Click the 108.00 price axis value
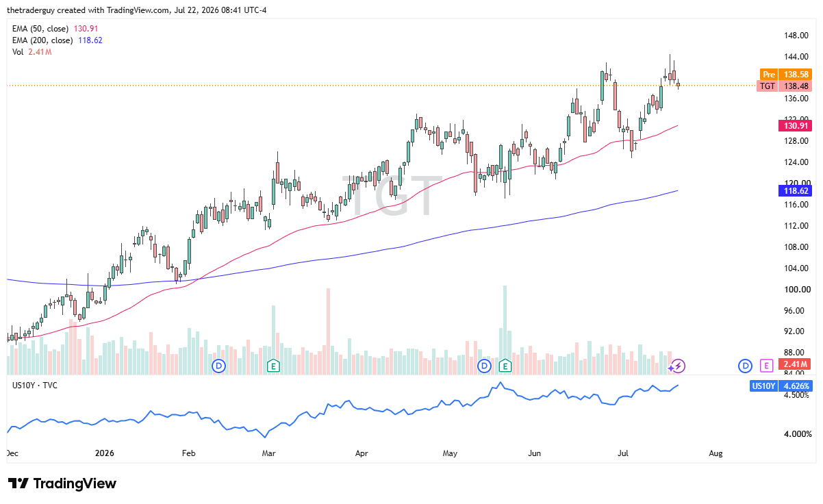 [797, 247]
